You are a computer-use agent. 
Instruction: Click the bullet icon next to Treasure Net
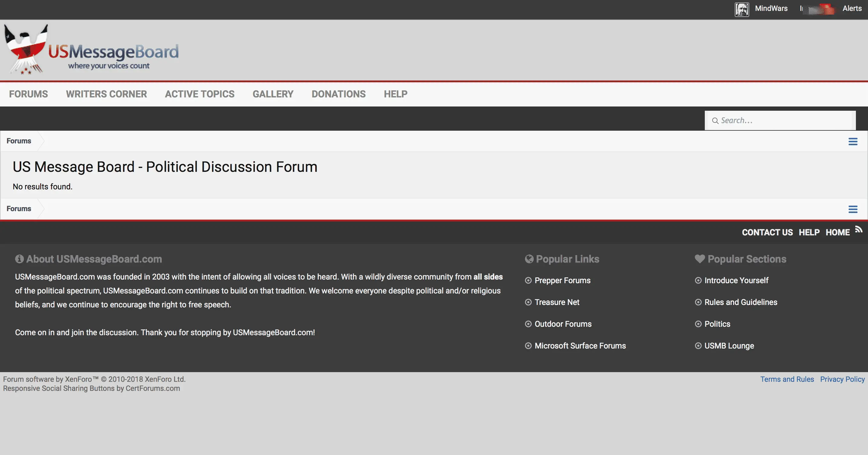(528, 302)
